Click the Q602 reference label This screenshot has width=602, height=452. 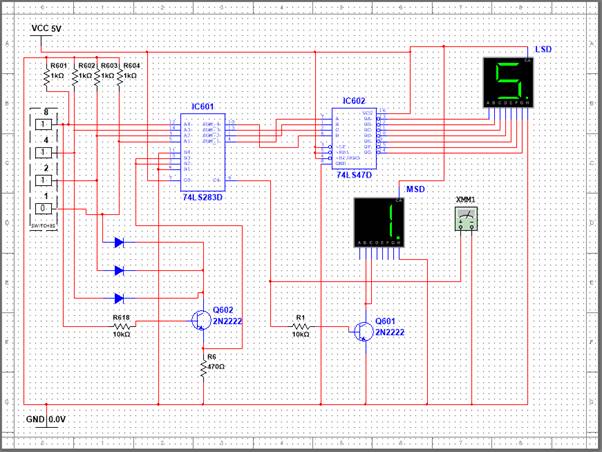pyautogui.click(x=223, y=310)
